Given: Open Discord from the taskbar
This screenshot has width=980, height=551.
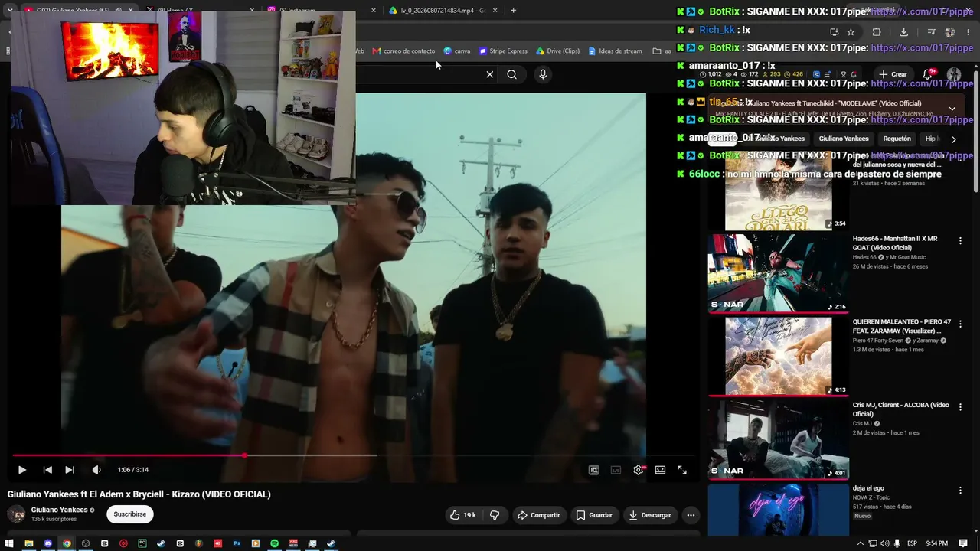Looking at the screenshot, I should (47, 543).
